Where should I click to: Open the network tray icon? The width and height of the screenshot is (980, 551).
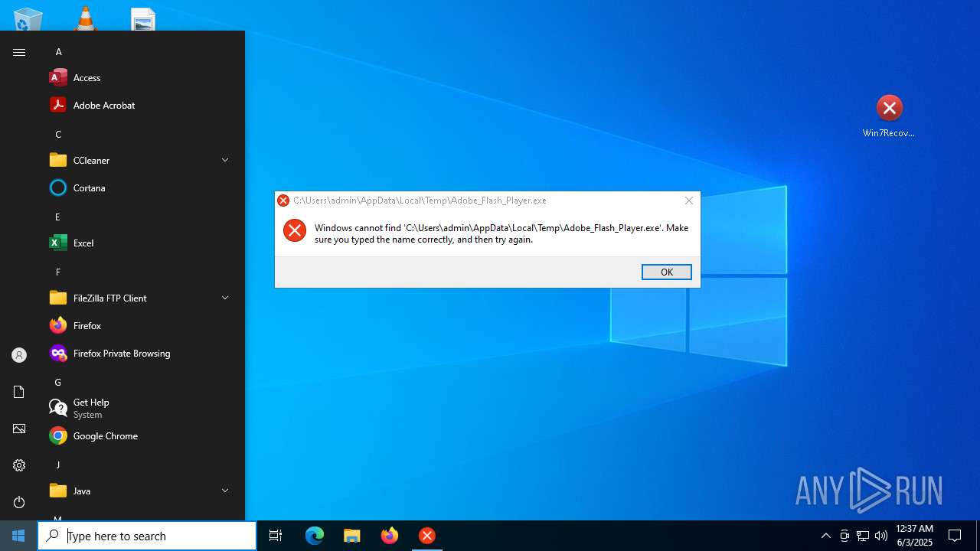pyautogui.click(x=863, y=536)
